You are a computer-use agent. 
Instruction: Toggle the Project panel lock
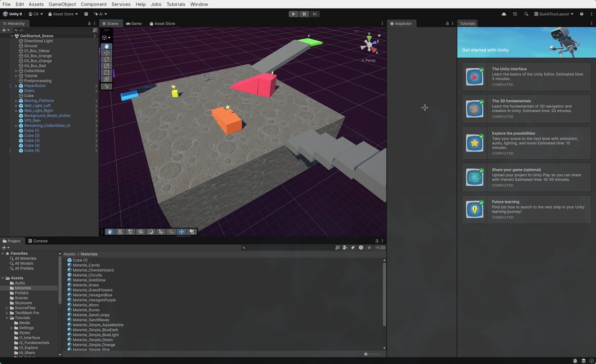[x=377, y=241]
